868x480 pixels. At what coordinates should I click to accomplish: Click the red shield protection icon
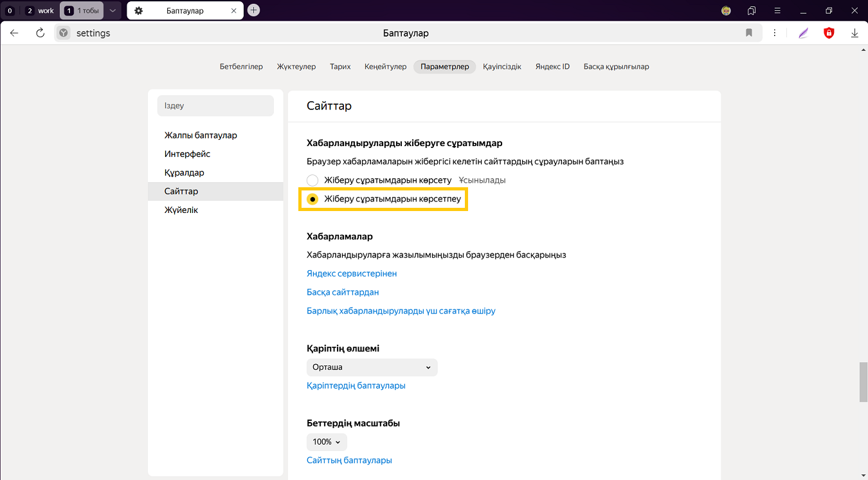click(829, 33)
